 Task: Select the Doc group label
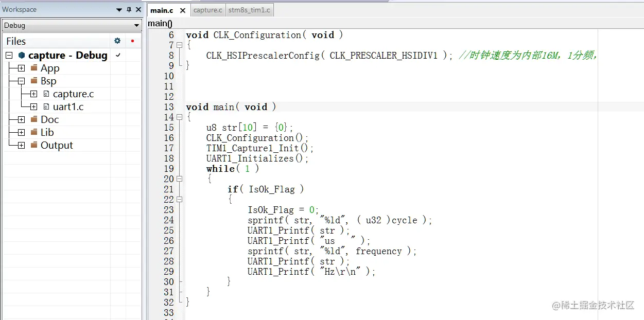pos(50,119)
